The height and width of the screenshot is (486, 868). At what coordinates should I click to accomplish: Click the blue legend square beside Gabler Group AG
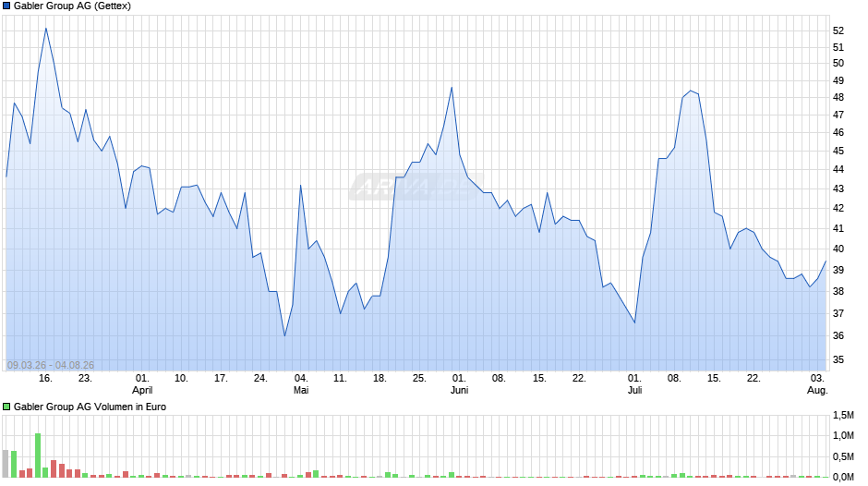(6, 6)
